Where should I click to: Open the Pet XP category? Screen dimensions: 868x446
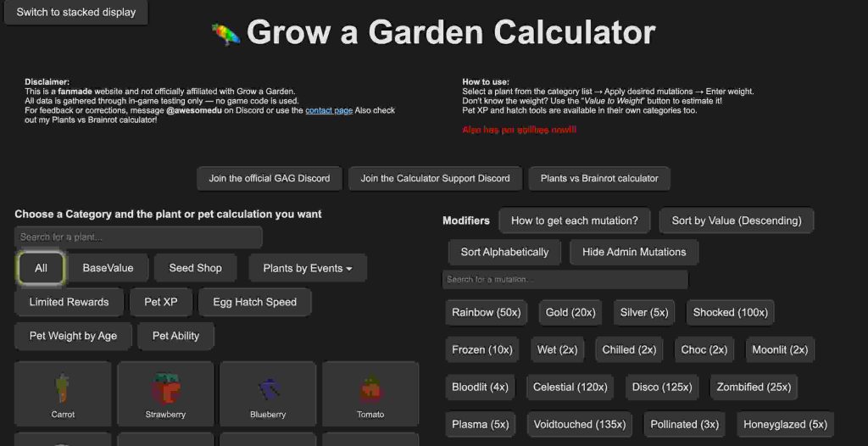click(x=160, y=302)
